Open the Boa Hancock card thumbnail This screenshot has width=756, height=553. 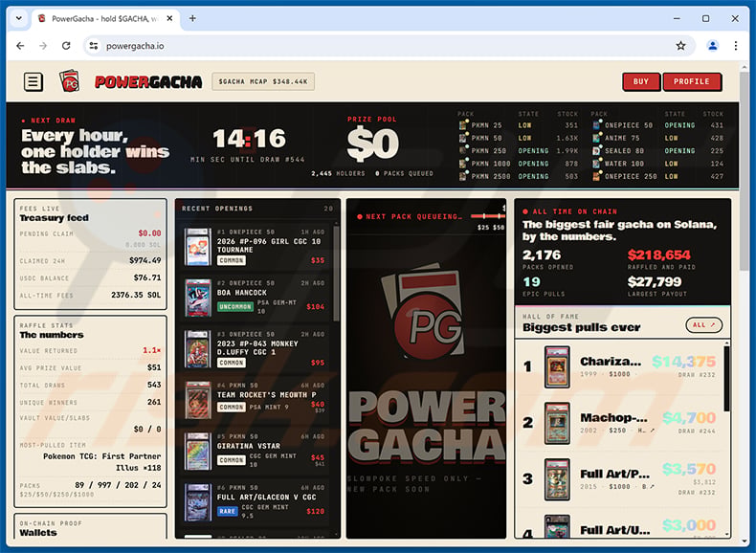198,298
